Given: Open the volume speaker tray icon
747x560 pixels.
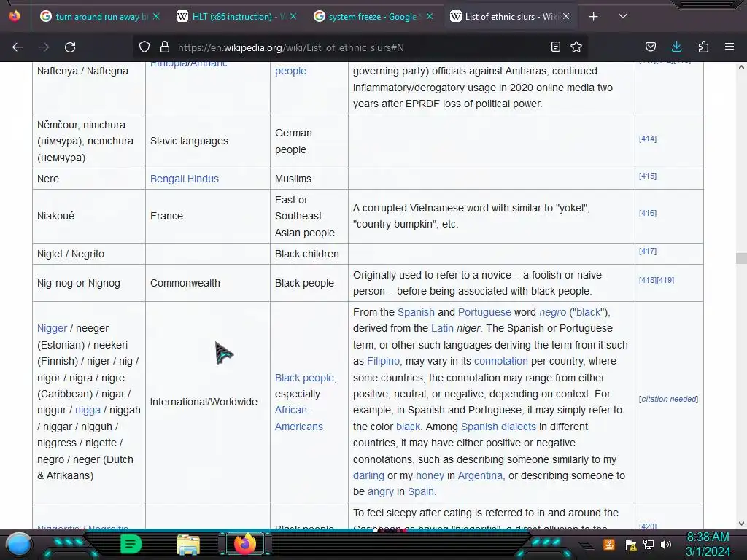Looking at the screenshot, I should 666,544.
